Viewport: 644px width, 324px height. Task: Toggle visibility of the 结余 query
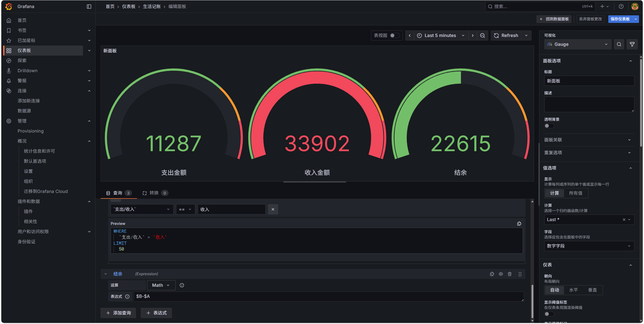501,274
